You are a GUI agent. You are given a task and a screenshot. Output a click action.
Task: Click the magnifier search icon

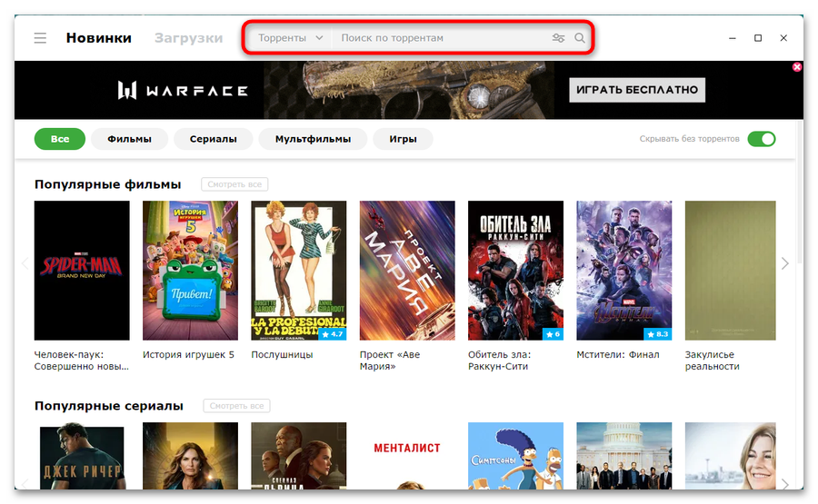580,38
